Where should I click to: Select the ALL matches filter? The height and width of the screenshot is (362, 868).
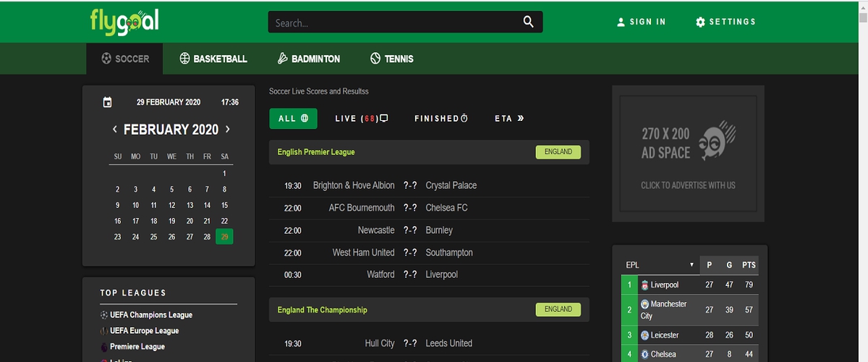[x=293, y=118]
